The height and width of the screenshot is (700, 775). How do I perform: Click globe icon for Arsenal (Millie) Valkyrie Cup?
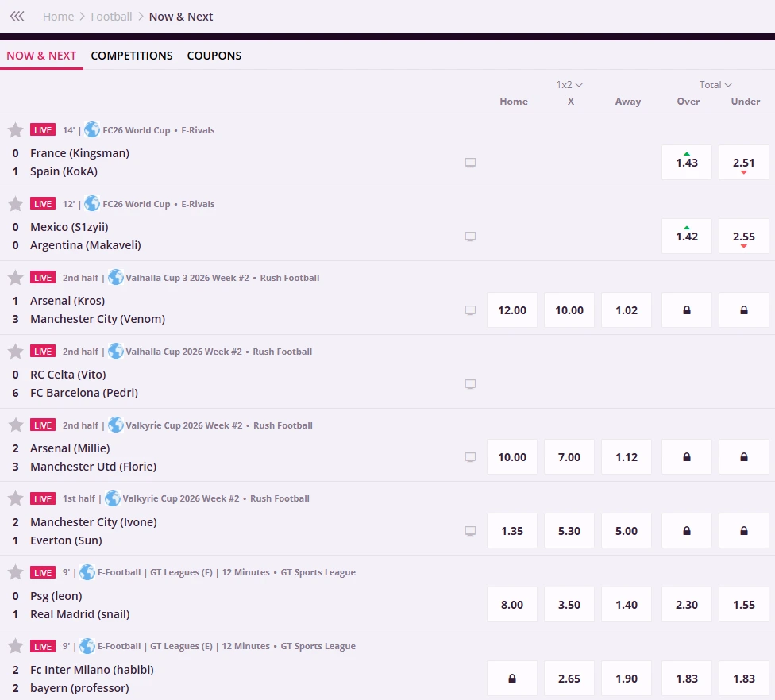point(116,425)
